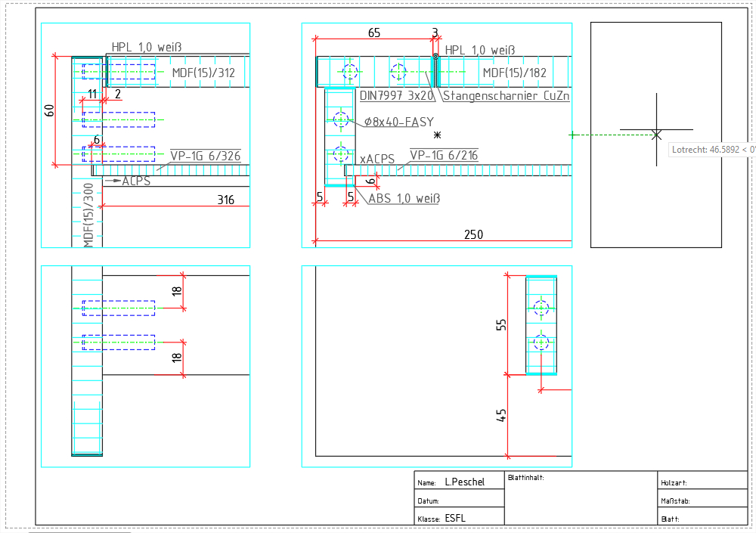Click the ø8x40-EASY dowel label
The height and width of the screenshot is (533, 756).
[x=398, y=121]
